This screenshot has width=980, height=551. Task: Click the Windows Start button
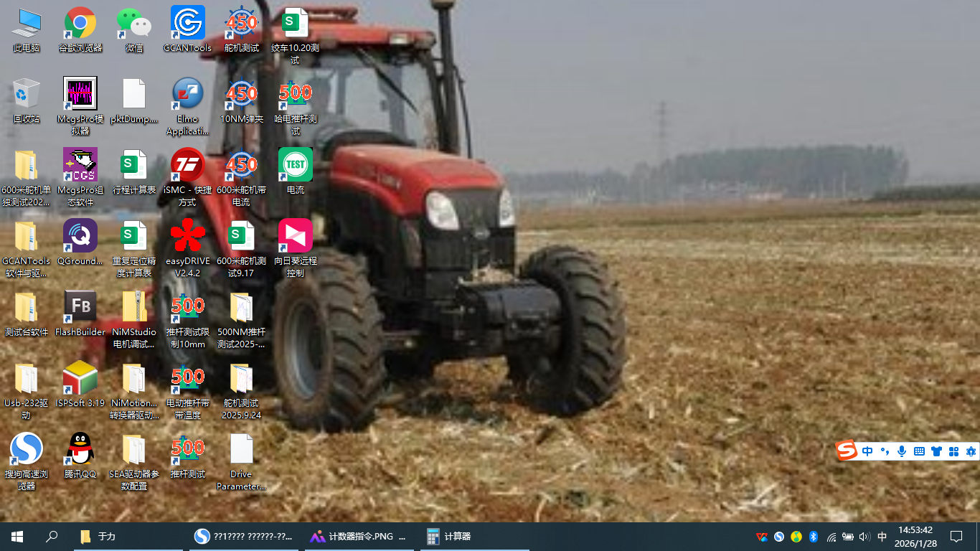[x=17, y=537]
